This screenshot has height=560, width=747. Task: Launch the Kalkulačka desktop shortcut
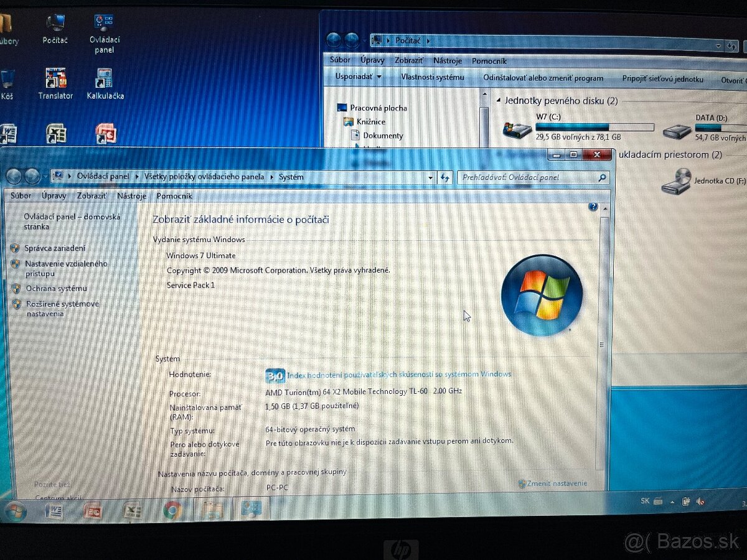tap(105, 83)
